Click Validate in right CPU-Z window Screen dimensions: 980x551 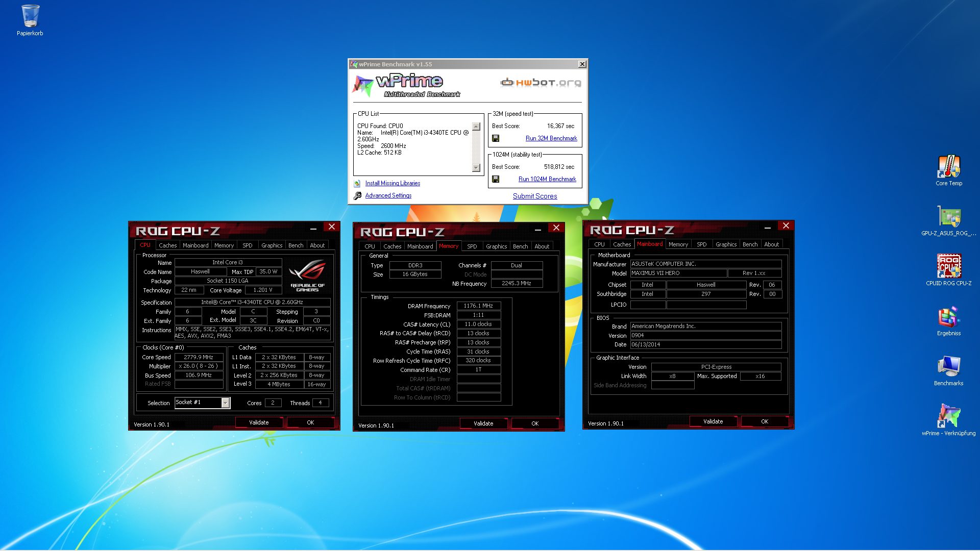[x=713, y=421]
